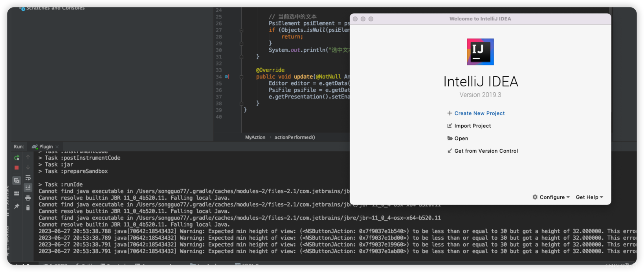Click the folder icon beside Open
Viewport: 644px width, 272px height.
tap(450, 138)
